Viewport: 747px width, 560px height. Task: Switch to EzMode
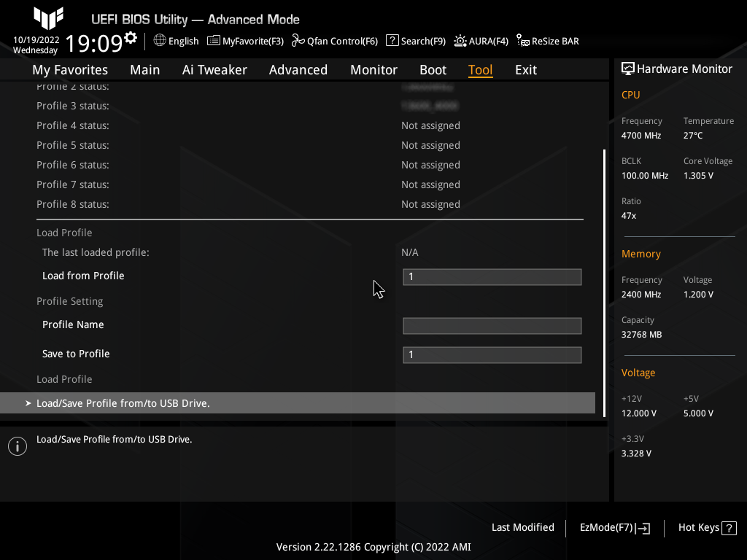[614, 527]
